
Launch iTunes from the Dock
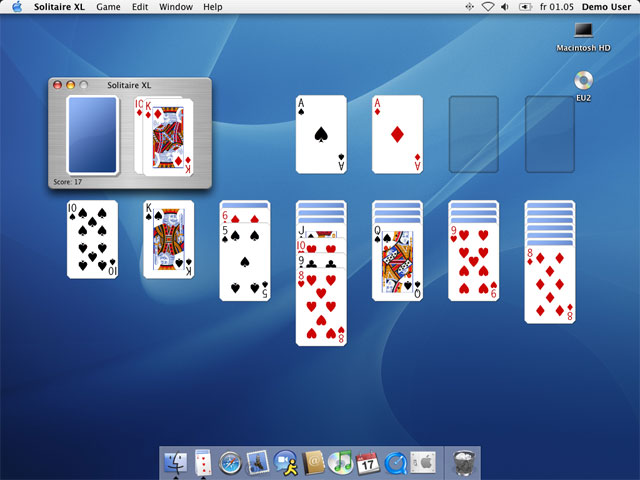340,463
